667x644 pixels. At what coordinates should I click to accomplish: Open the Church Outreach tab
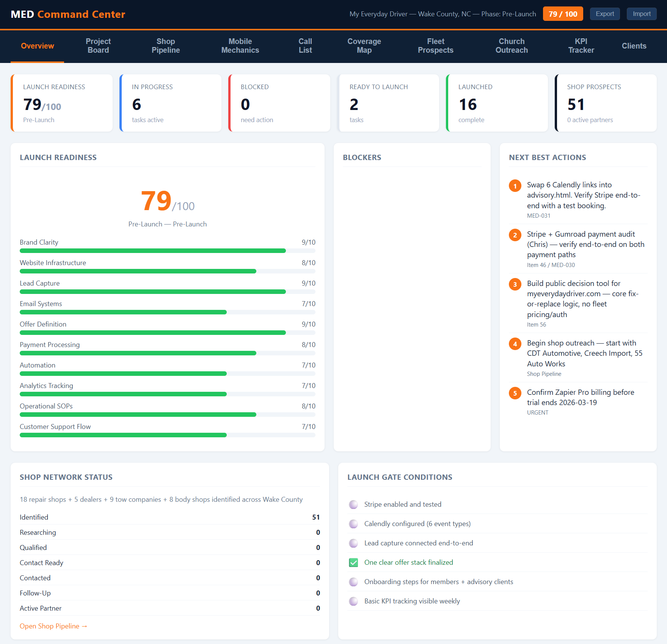512,46
